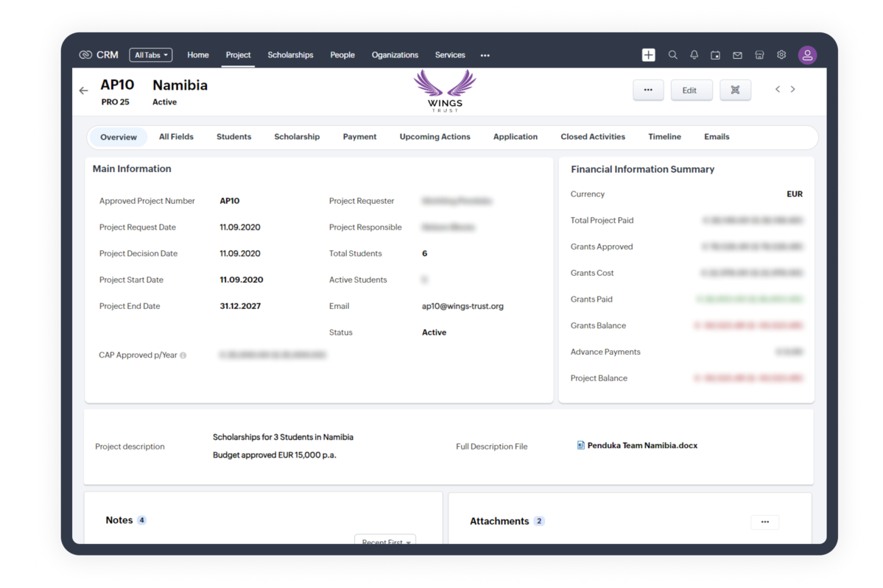Open notifications bell icon
883x588 pixels.
pyautogui.click(x=694, y=55)
